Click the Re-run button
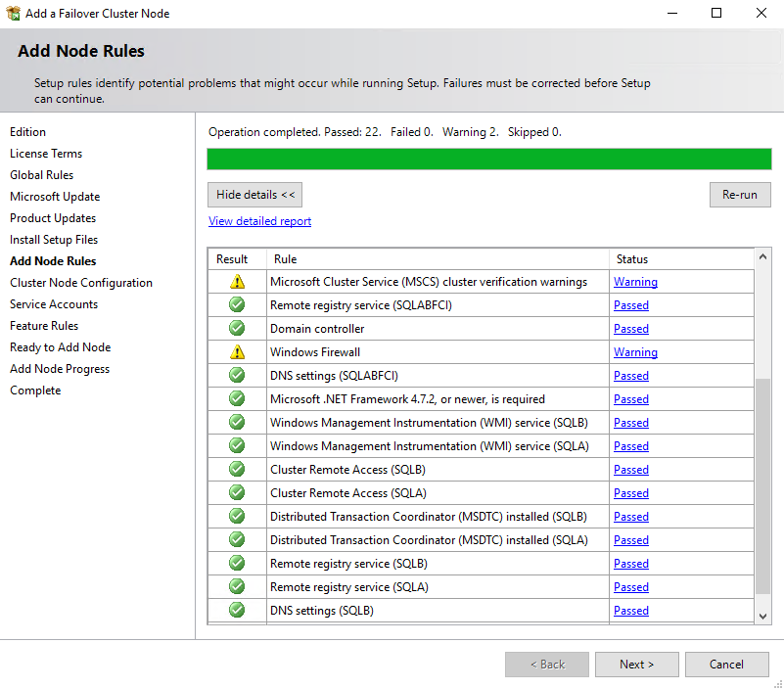Screen dimensions: 784x689 point(740,195)
